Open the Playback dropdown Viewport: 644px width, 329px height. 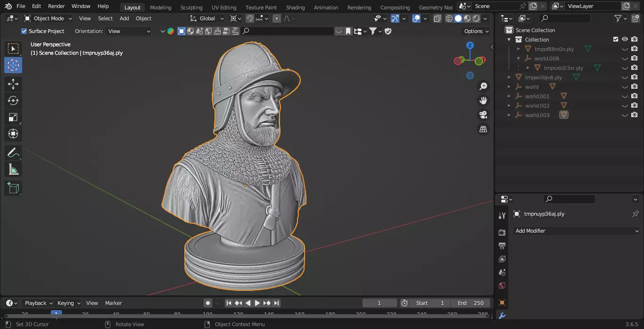pos(38,303)
